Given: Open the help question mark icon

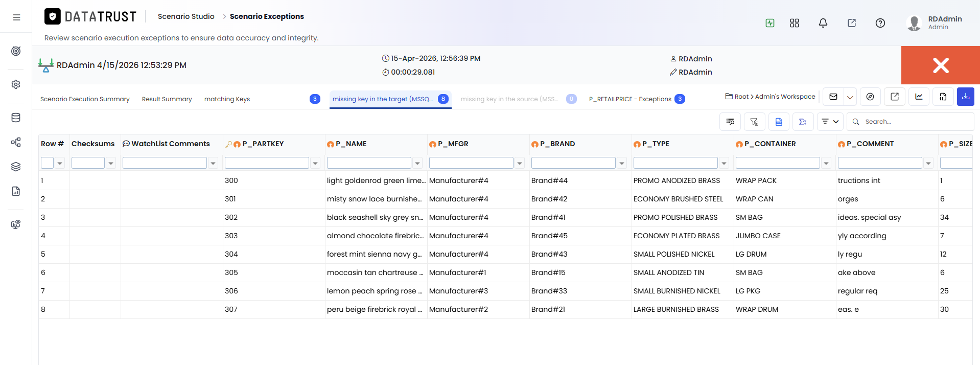Looking at the screenshot, I should click(880, 23).
